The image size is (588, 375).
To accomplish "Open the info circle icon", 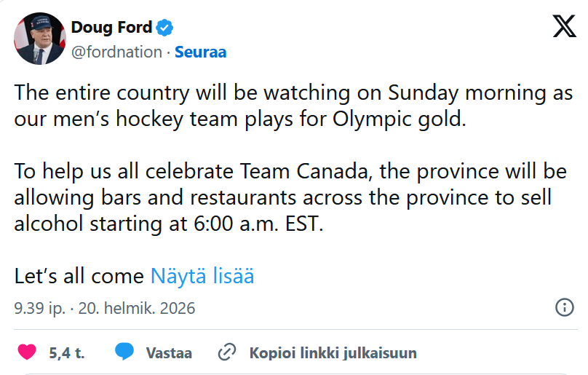I will (x=565, y=307).
